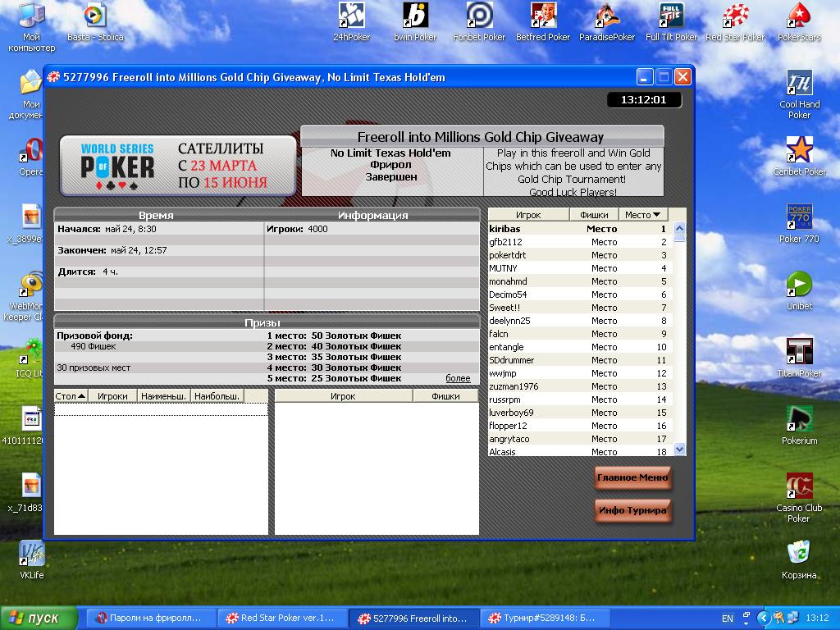Launch Full Tilt Poker desktop icon

pyautogui.click(x=671, y=16)
